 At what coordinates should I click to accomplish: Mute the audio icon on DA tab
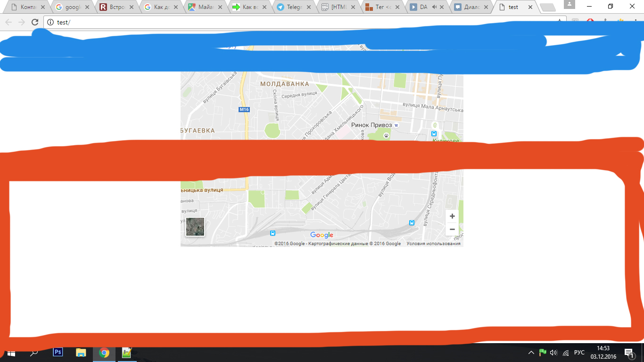434,7
